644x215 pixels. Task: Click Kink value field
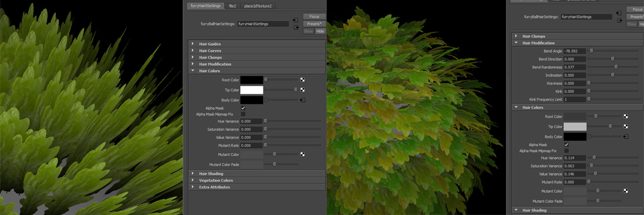point(575,91)
